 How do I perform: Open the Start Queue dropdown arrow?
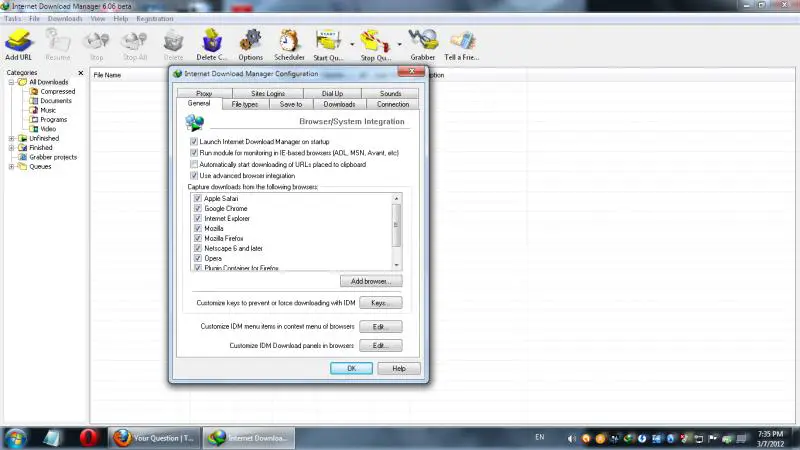pyautogui.click(x=352, y=45)
